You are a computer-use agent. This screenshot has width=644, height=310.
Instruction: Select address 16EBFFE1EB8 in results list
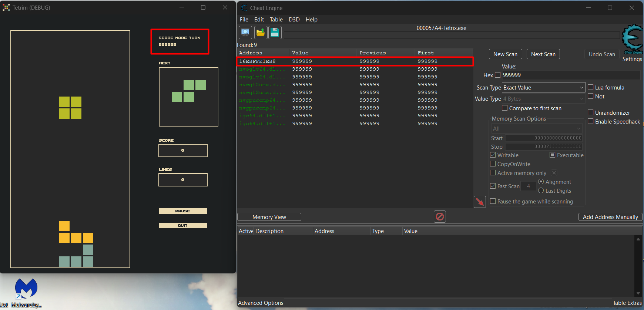355,61
